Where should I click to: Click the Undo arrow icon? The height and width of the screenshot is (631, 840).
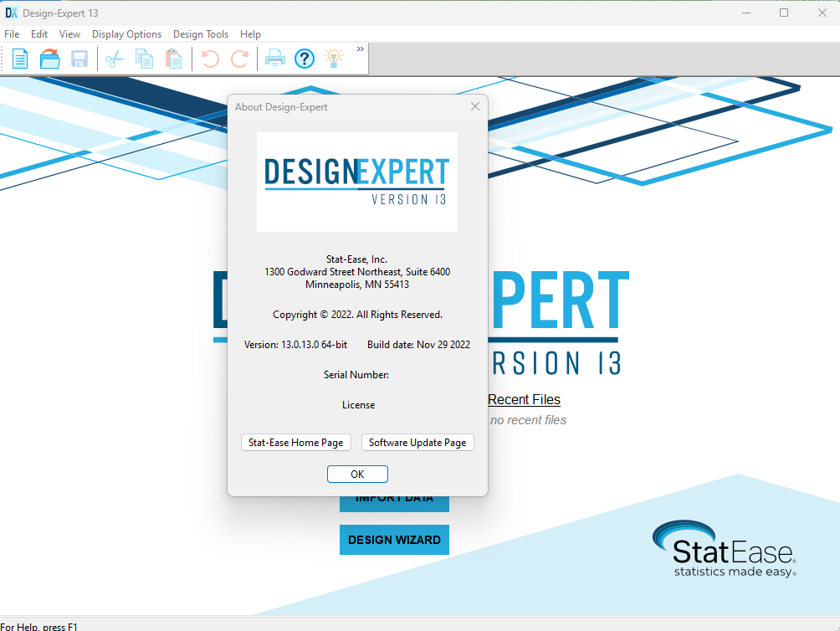pyautogui.click(x=210, y=59)
